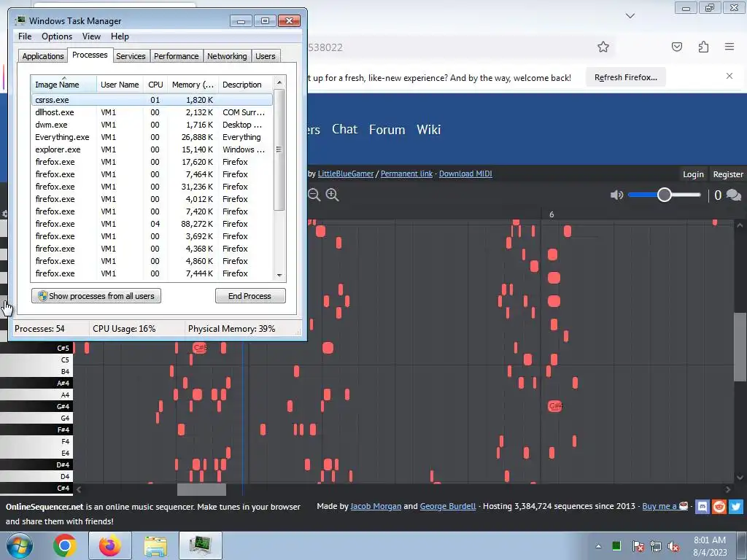Click the zoom out magnifier icon
This screenshot has width=747, height=560.
[314, 195]
